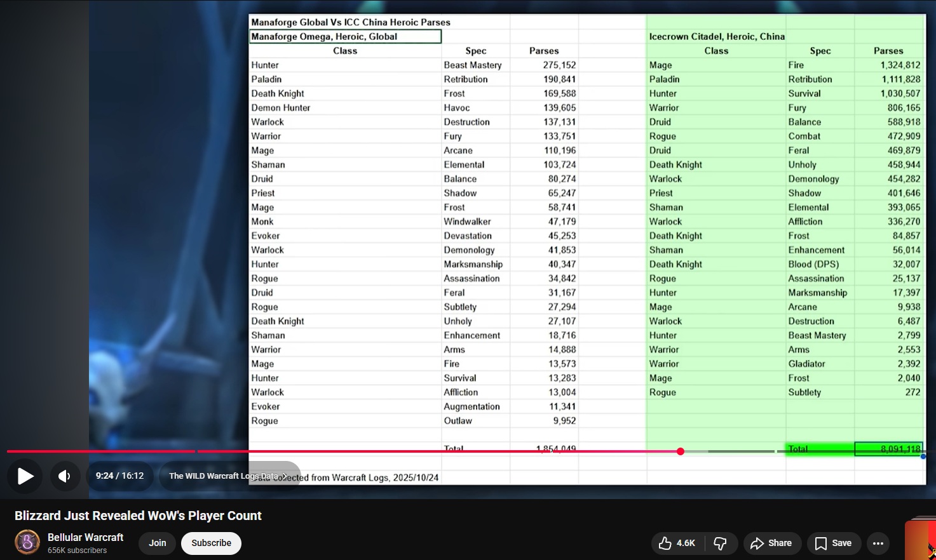The width and height of the screenshot is (936, 560).
Task: Click the video title 'Blizzard Just Revealed WoW's Player Count'
Action: [x=138, y=516]
